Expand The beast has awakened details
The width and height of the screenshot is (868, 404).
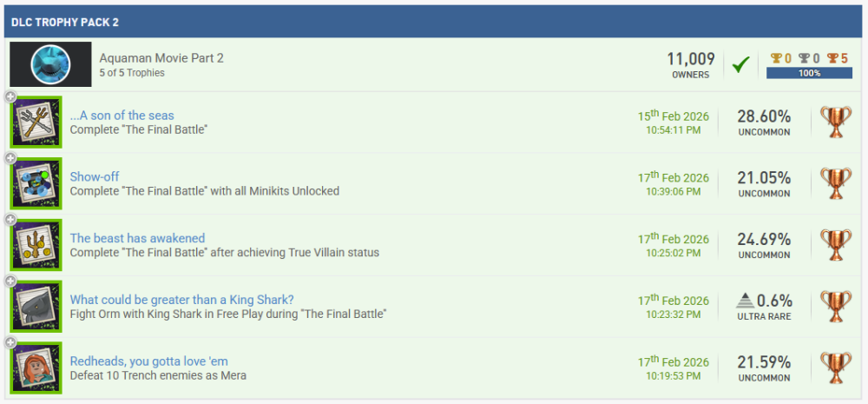pos(10,219)
